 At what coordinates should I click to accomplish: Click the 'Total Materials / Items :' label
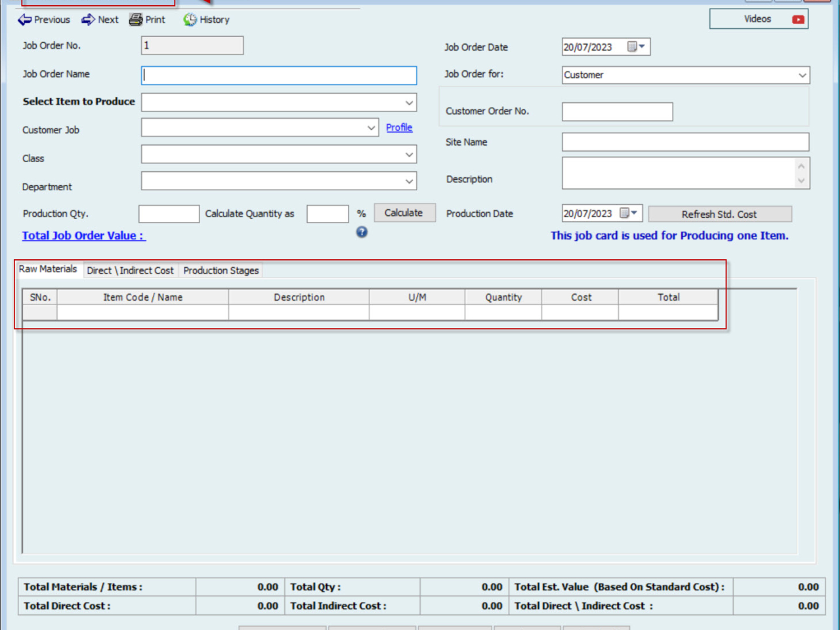(x=83, y=587)
